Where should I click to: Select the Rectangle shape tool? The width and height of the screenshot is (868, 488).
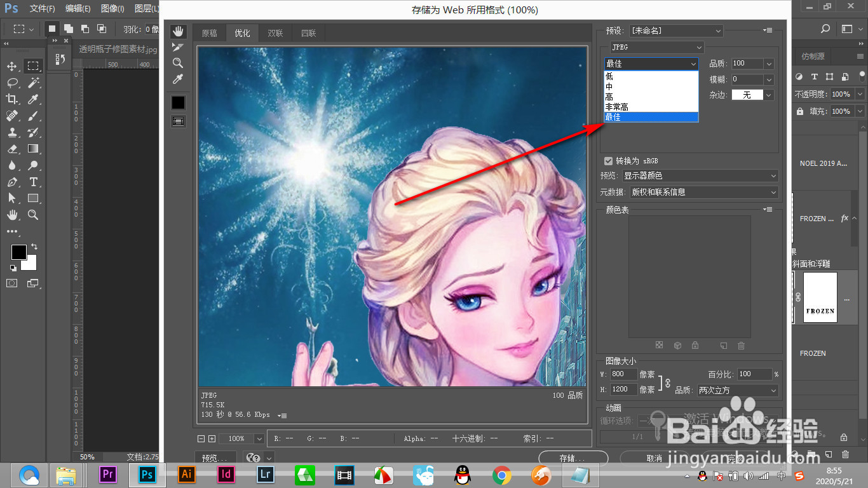33,198
